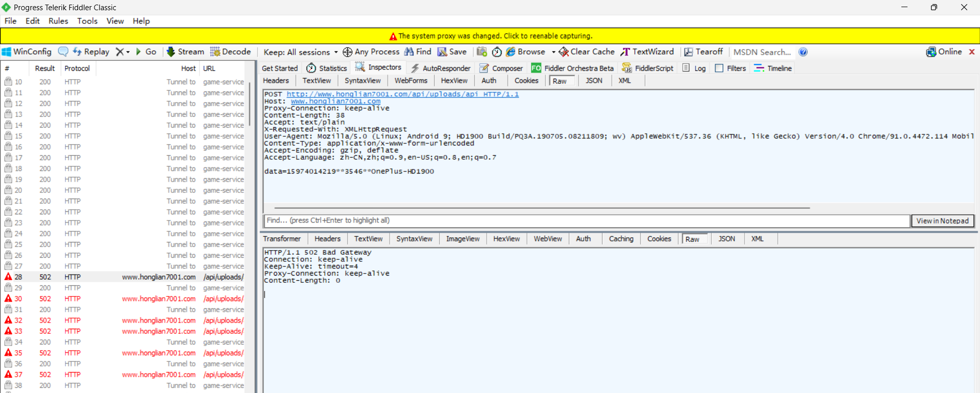This screenshot has width=980, height=393.
Task: Toggle the Decode option in the toolbar
Action: coord(230,52)
